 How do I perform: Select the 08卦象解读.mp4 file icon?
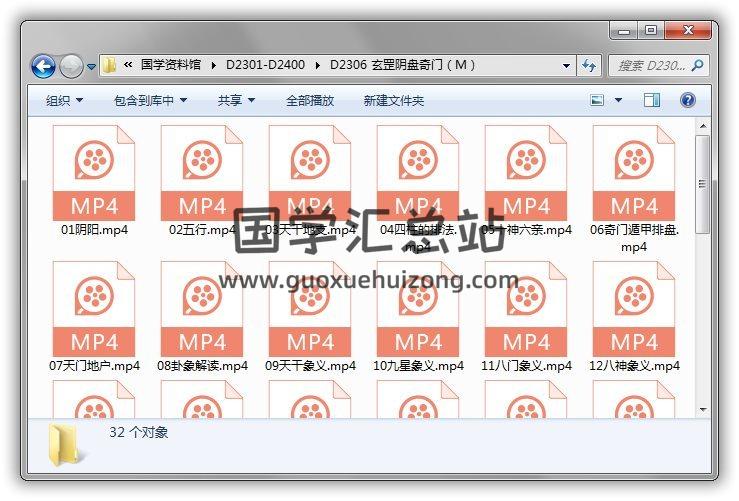click(x=202, y=309)
